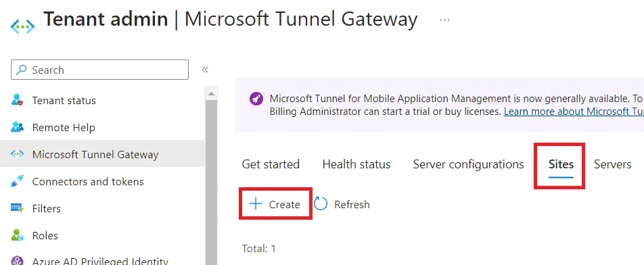
Task: Click the Connectors and tokens plug icon
Action: [18, 181]
